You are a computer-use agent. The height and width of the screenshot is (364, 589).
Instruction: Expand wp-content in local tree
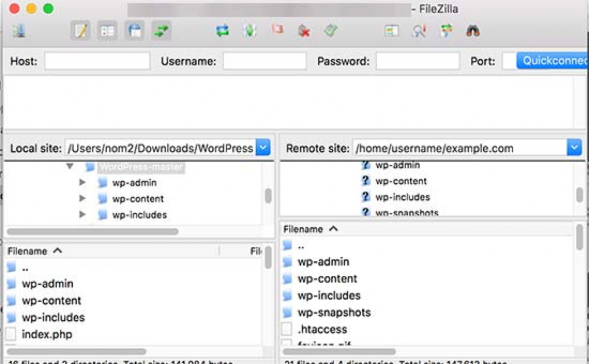pyautogui.click(x=82, y=198)
